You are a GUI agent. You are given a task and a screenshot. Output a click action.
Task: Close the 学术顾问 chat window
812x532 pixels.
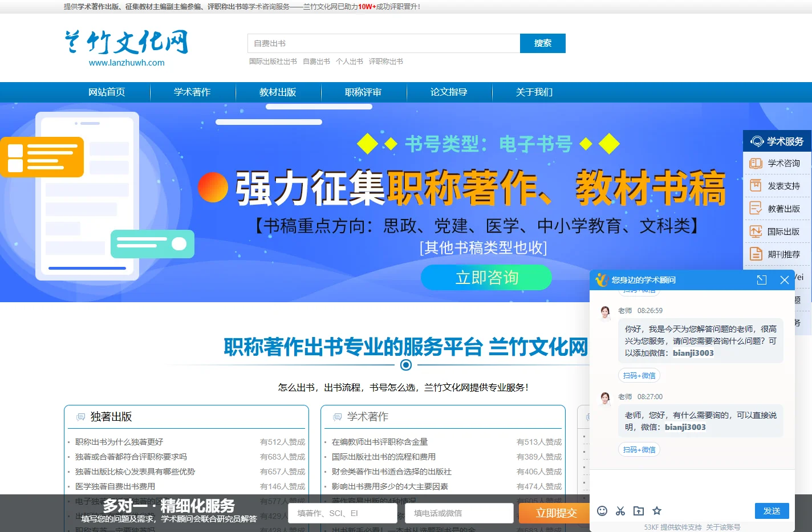point(785,280)
